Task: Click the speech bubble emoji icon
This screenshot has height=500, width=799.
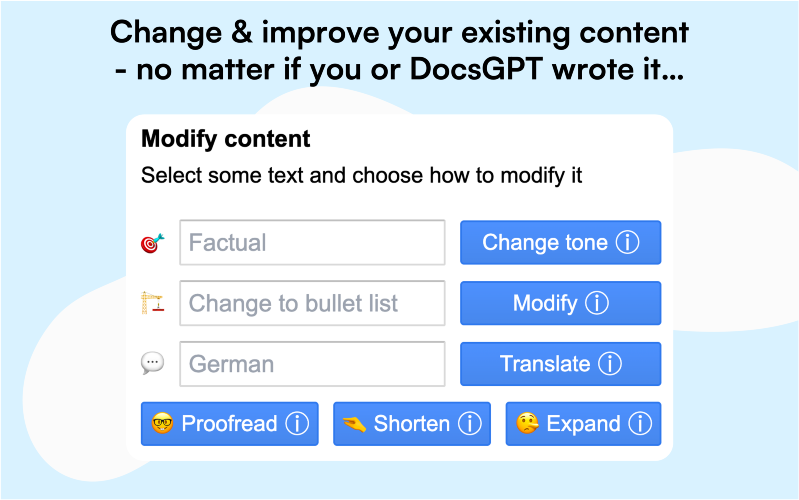Action: [152, 363]
